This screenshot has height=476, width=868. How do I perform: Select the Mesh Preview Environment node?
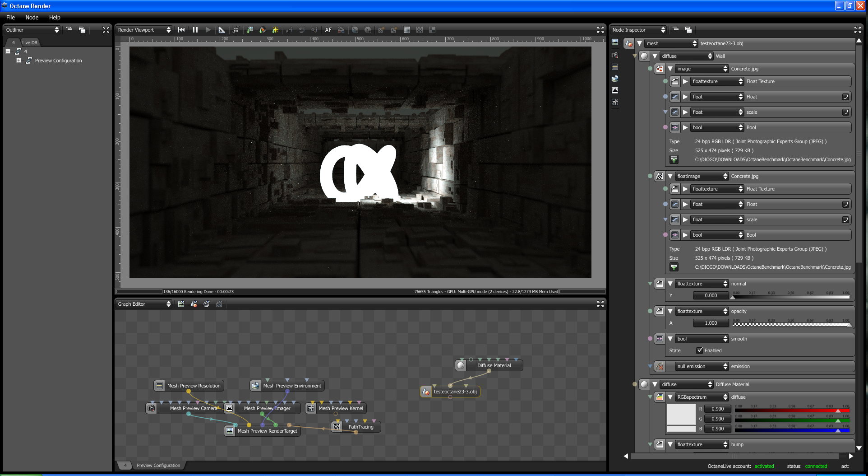[x=287, y=386]
